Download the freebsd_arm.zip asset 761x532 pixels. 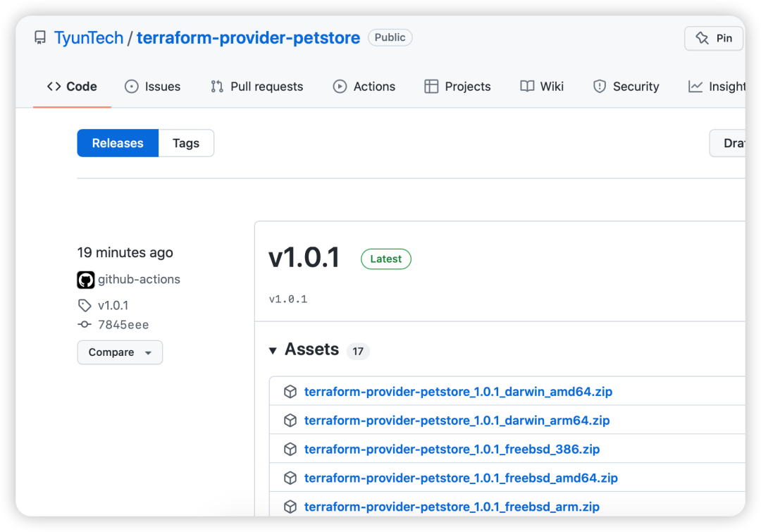point(452,507)
